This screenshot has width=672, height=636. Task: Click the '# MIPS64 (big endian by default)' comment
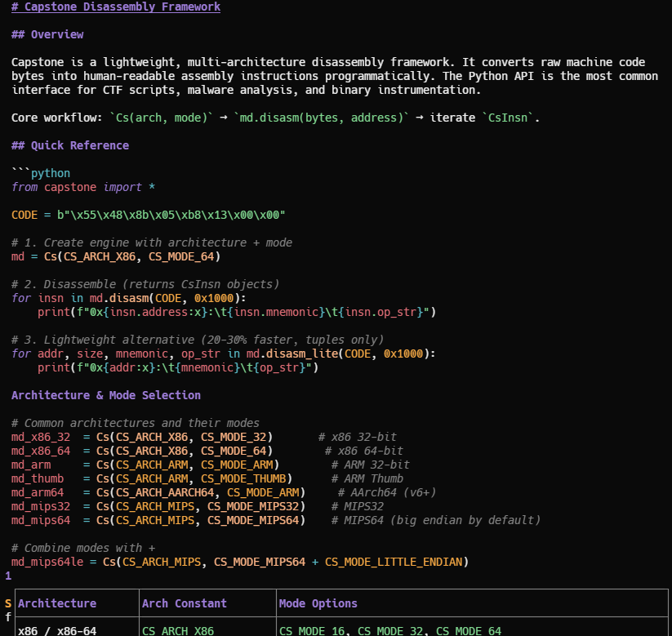click(x=436, y=520)
